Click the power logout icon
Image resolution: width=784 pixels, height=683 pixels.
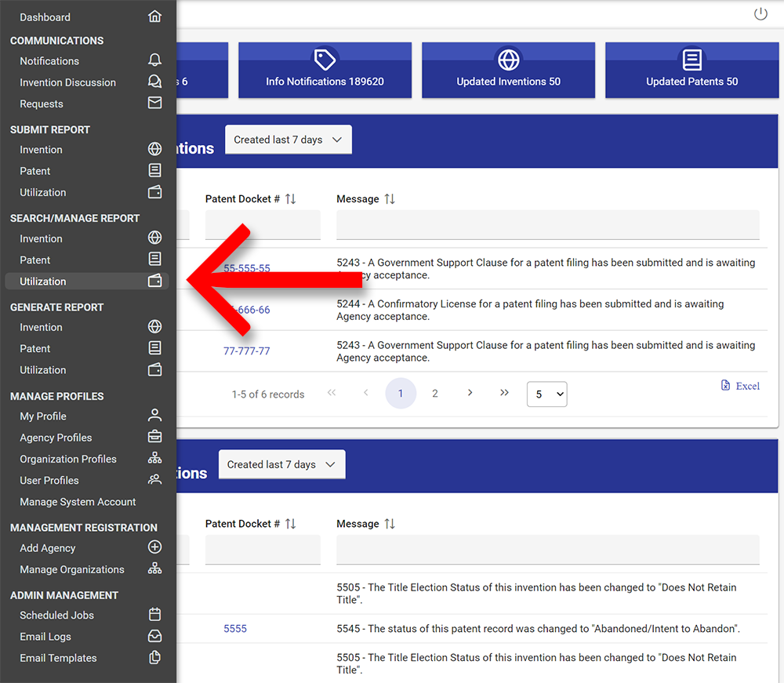[x=760, y=14]
